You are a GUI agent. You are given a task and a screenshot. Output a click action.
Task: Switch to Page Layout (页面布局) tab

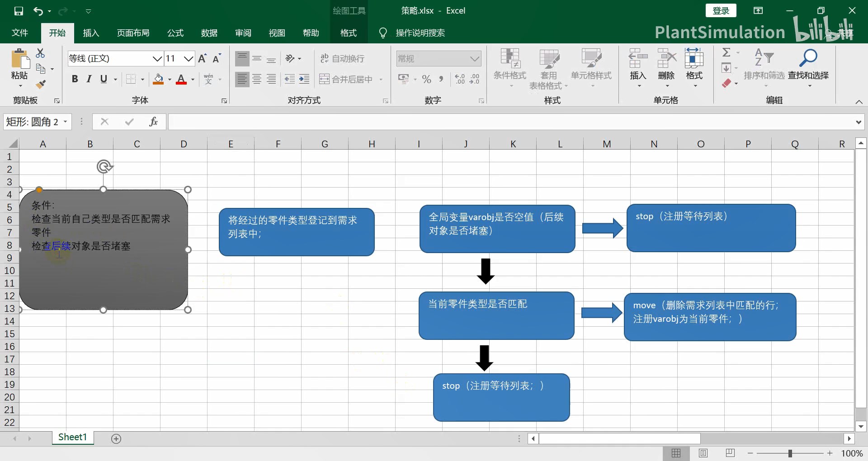point(133,33)
